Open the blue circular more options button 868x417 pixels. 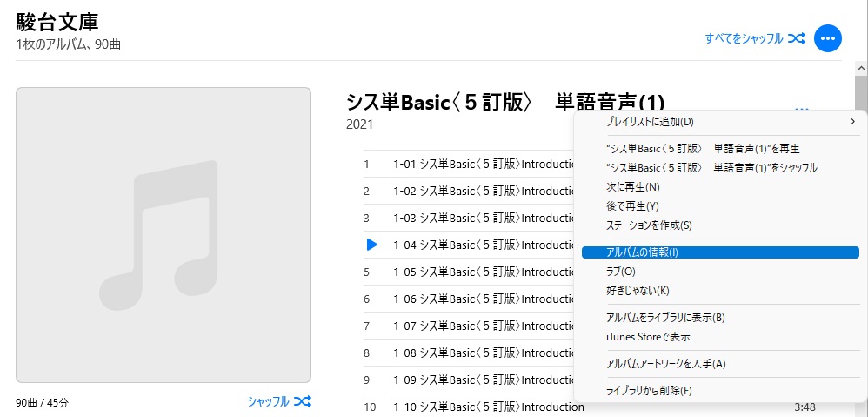pyautogui.click(x=828, y=38)
